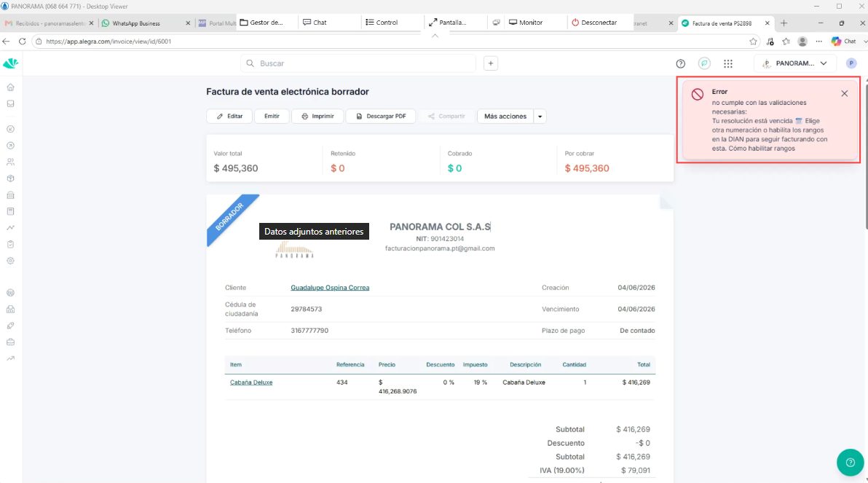This screenshot has width=868, height=483.
Task: Click the Cómo habilitar rangos link in error
Action: click(762, 149)
